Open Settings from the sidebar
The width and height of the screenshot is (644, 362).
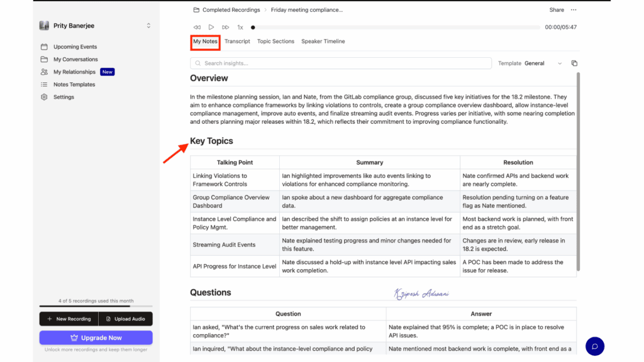coord(64,97)
